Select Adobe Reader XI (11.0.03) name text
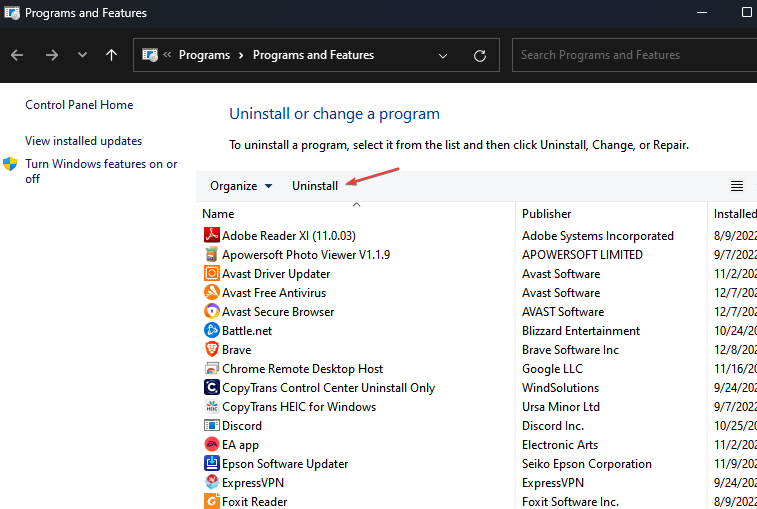The width and height of the screenshot is (757, 509). tap(289, 236)
